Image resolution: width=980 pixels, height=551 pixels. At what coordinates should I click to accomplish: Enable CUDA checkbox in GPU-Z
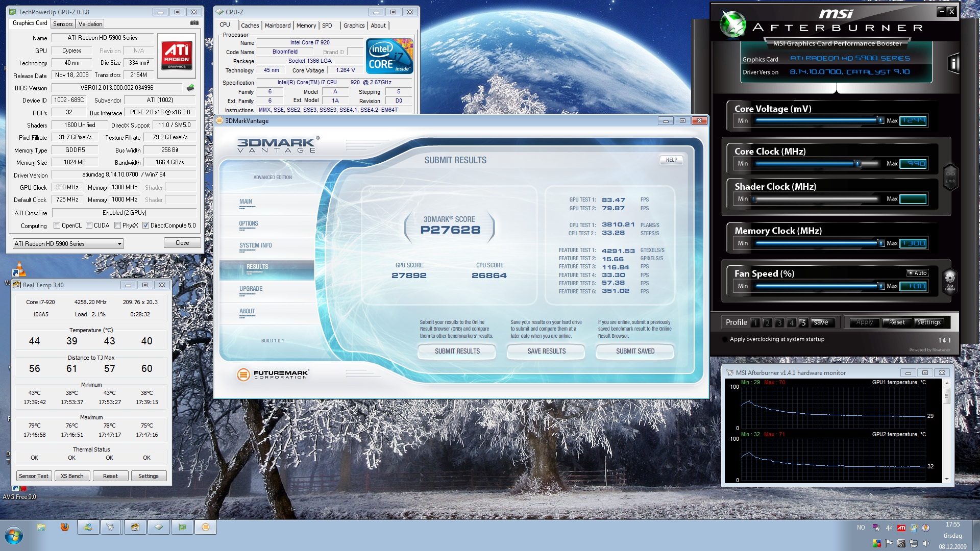coord(89,226)
